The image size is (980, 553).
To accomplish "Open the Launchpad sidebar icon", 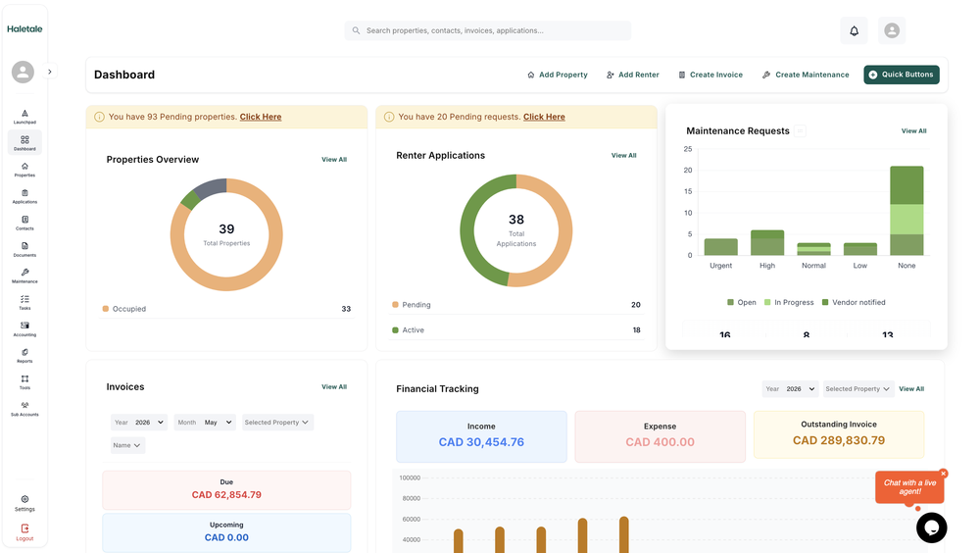I will tap(24, 117).
